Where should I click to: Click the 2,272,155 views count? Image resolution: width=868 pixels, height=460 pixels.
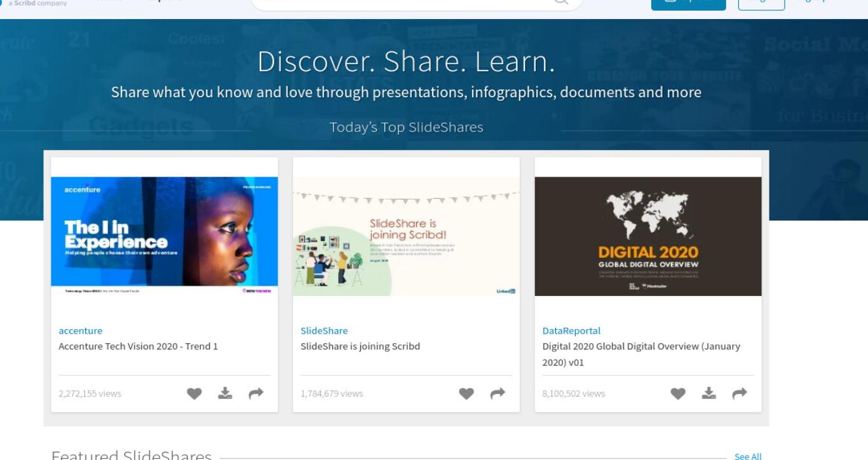click(x=90, y=393)
